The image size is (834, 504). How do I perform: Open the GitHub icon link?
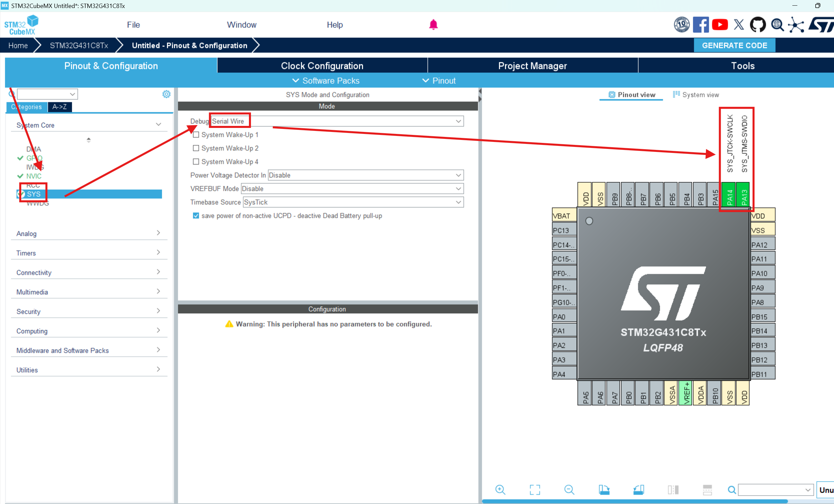pos(758,25)
